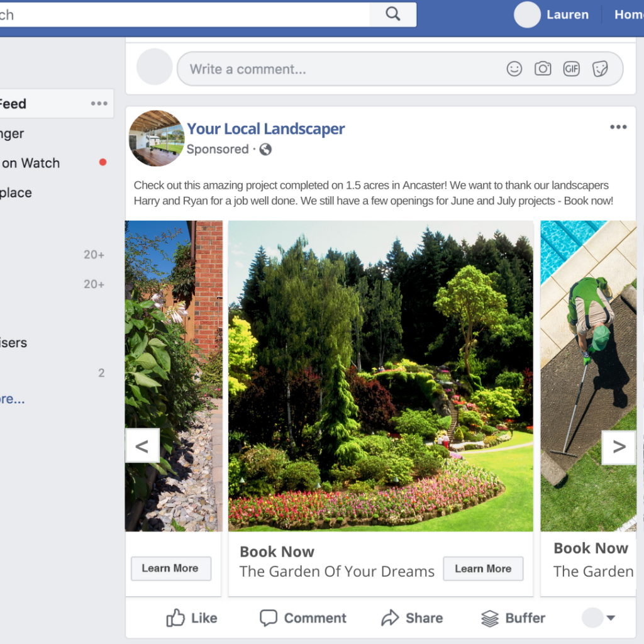Click the Comment speech bubble icon
This screenshot has height=644, width=644.
(269, 618)
